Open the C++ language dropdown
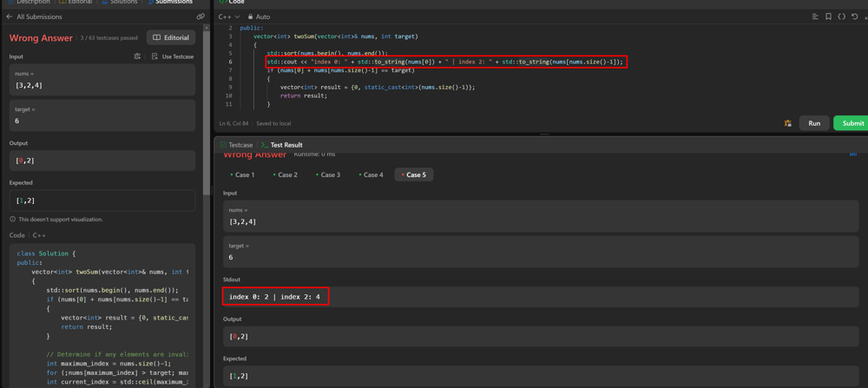Image resolution: width=868 pixels, height=388 pixels. pos(229,16)
